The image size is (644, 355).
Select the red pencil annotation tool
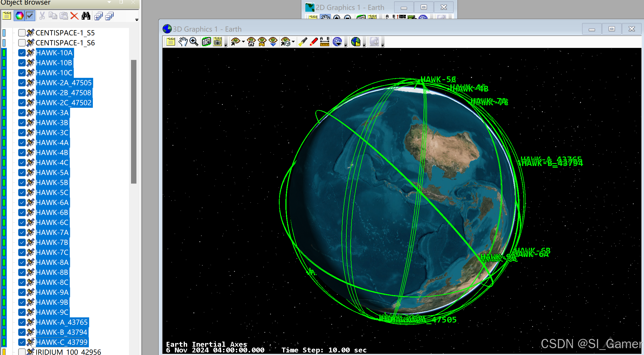pos(314,42)
